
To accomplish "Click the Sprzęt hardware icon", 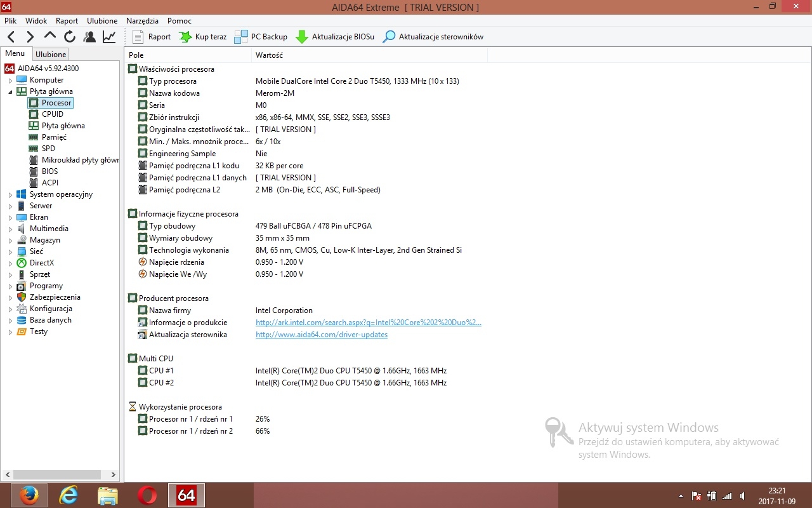I will click(x=22, y=274).
